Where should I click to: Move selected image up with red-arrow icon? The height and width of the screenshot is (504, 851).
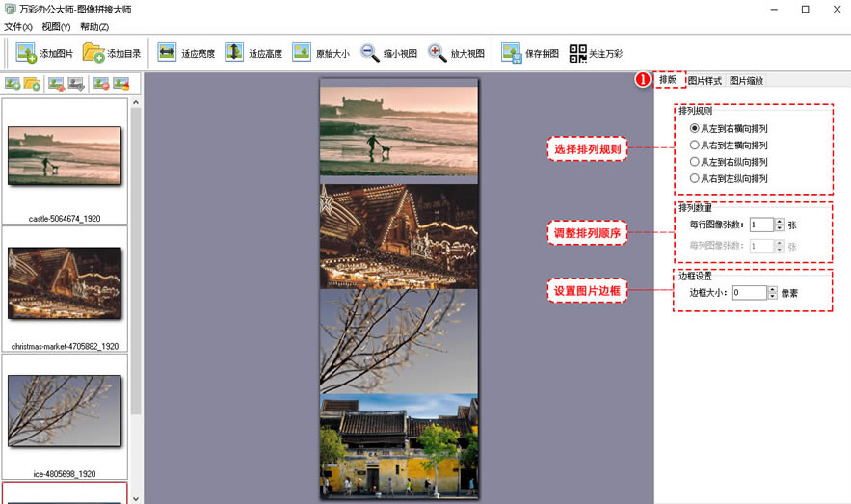click(57, 84)
